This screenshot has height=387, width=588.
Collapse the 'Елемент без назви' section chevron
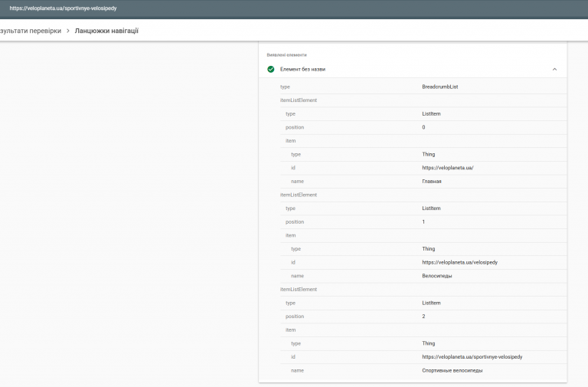pyautogui.click(x=554, y=69)
